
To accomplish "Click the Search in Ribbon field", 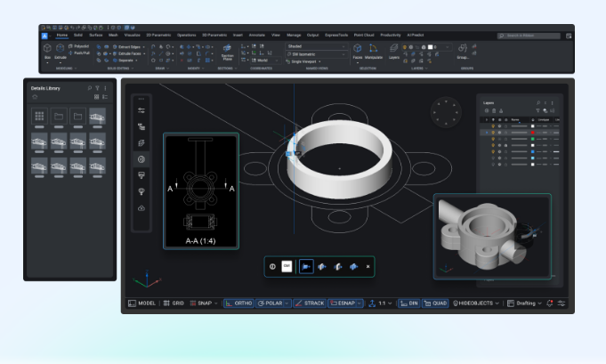I will point(529,36).
